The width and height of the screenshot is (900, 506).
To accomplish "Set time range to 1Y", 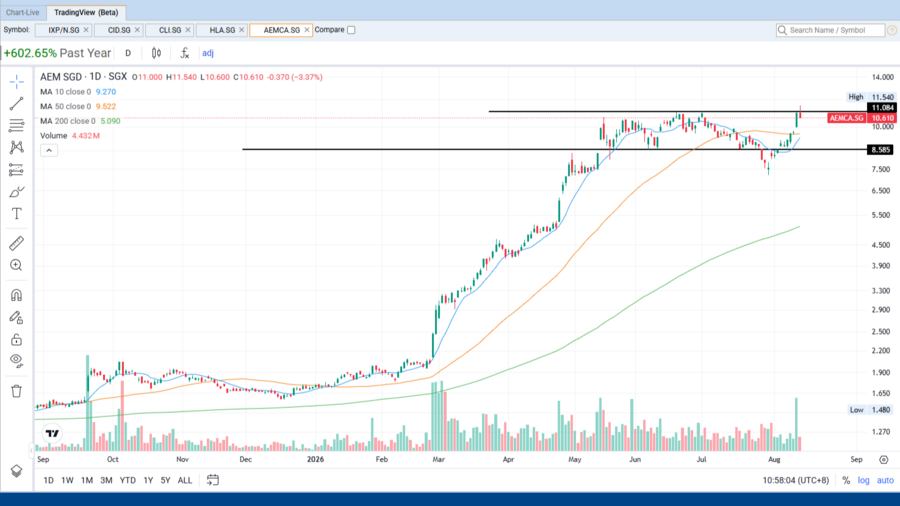I will tap(148, 480).
